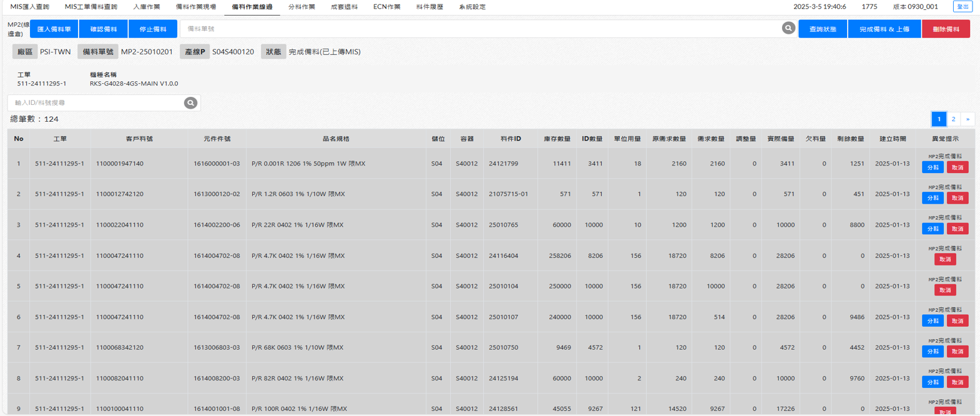Viewport: 980px width, 416px height.
Task: Click 取消 for 料件ID 25010765
Action: [x=958, y=229]
